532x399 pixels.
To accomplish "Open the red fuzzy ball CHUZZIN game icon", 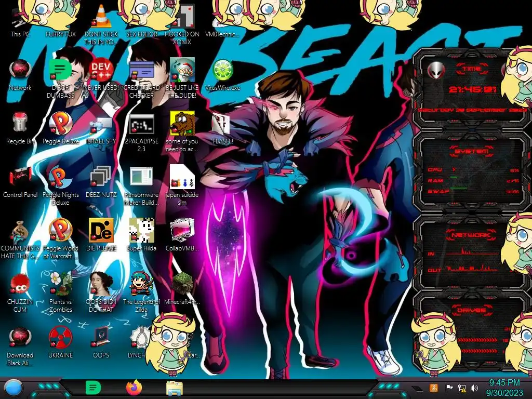I will pos(20,292).
